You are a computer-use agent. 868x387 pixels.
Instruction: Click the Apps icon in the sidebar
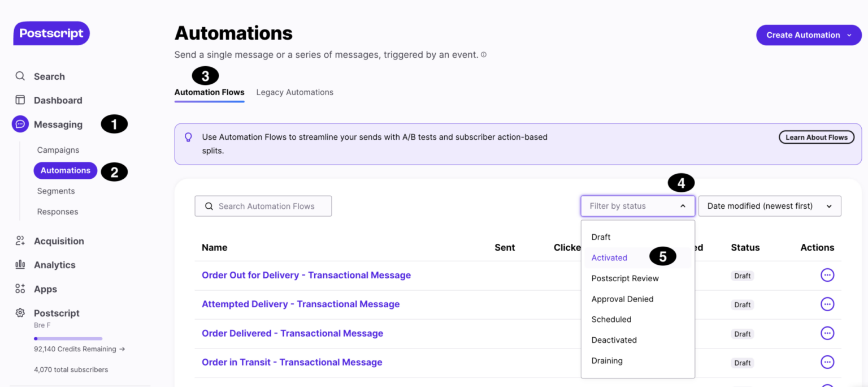(20, 289)
